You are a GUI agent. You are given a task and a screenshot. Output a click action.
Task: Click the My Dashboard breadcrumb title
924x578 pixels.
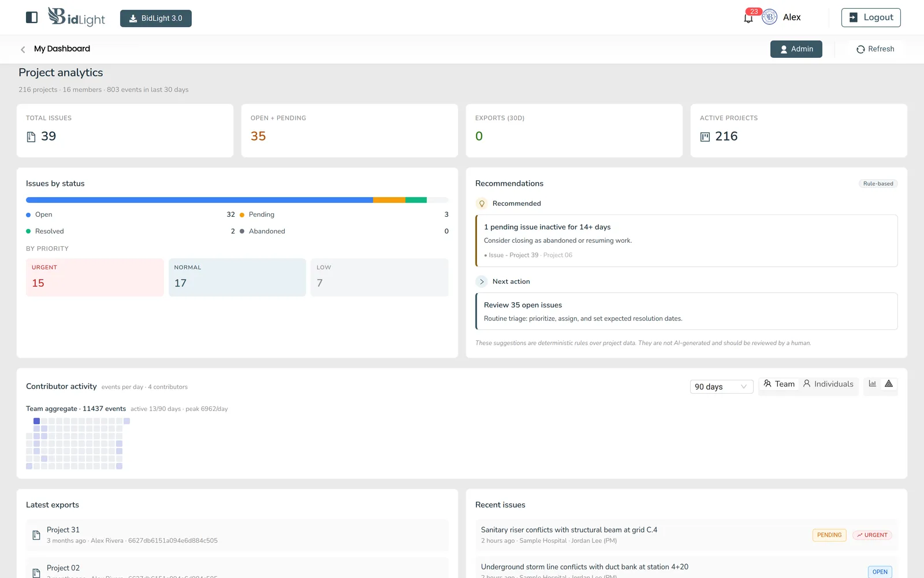pyautogui.click(x=62, y=49)
